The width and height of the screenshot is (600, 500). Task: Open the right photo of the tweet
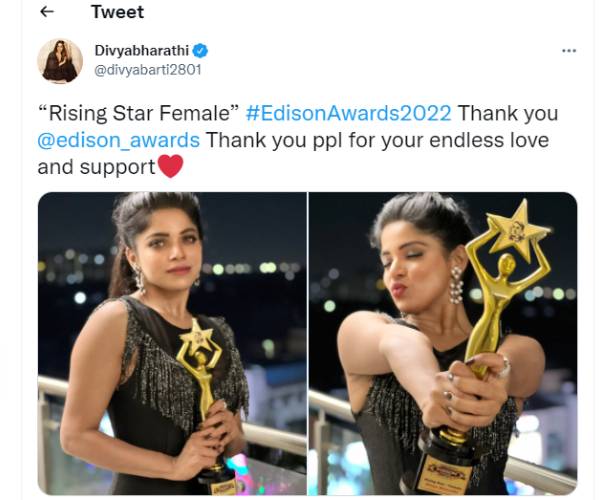[442, 343]
